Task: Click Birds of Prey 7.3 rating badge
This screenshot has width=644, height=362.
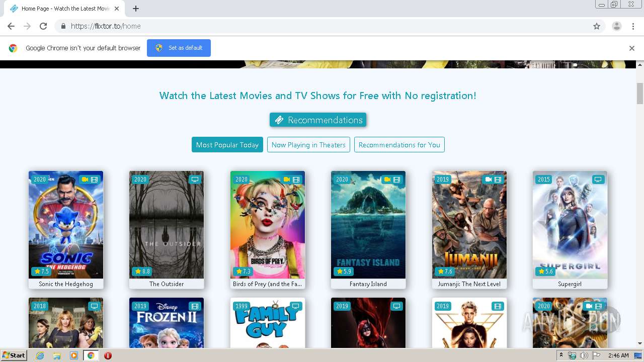Action: coord(244,271)
